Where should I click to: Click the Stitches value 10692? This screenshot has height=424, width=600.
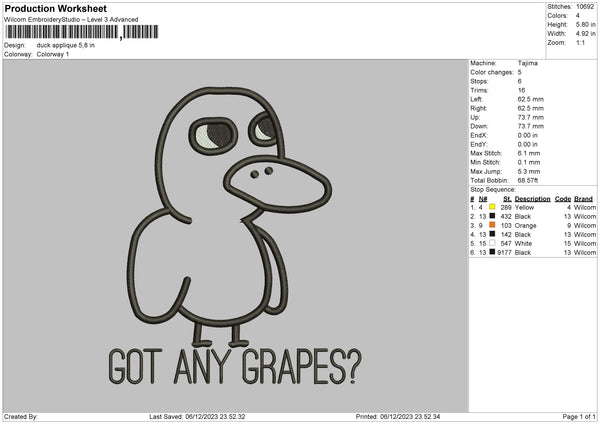(x=585, y=7)
